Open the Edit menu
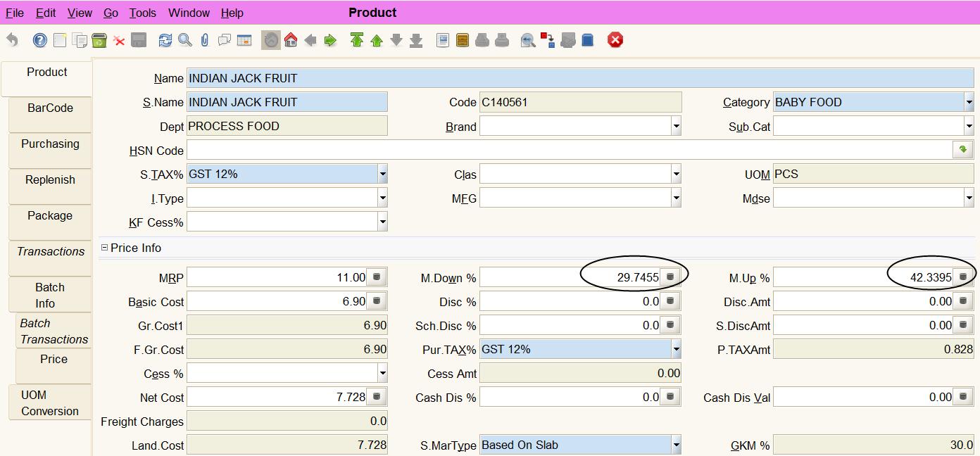The height and width of the screenshot is (456, 980). (x=46, y=13)
